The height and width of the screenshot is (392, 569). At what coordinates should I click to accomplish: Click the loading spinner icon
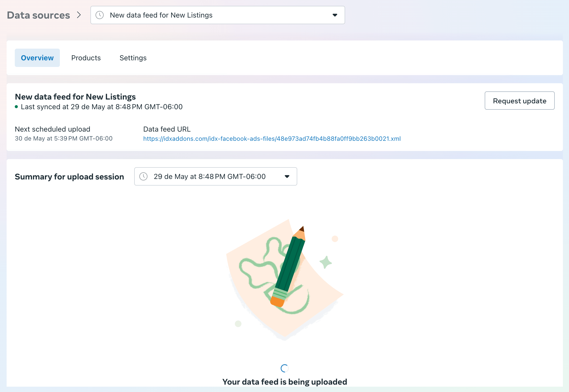[x=284, y=368]
